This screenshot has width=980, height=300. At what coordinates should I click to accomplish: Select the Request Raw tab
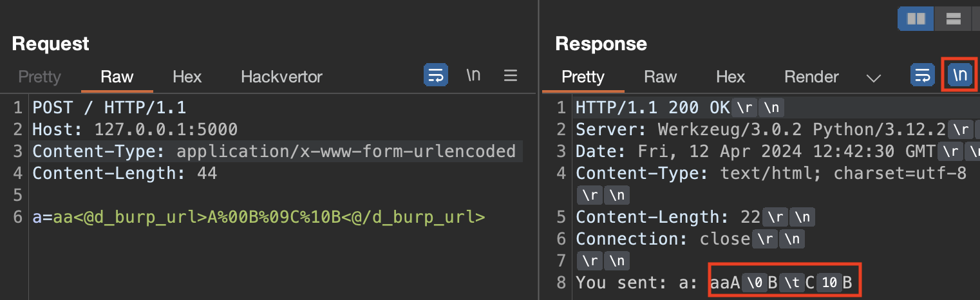pyautogui.click(x=117, y=77)
